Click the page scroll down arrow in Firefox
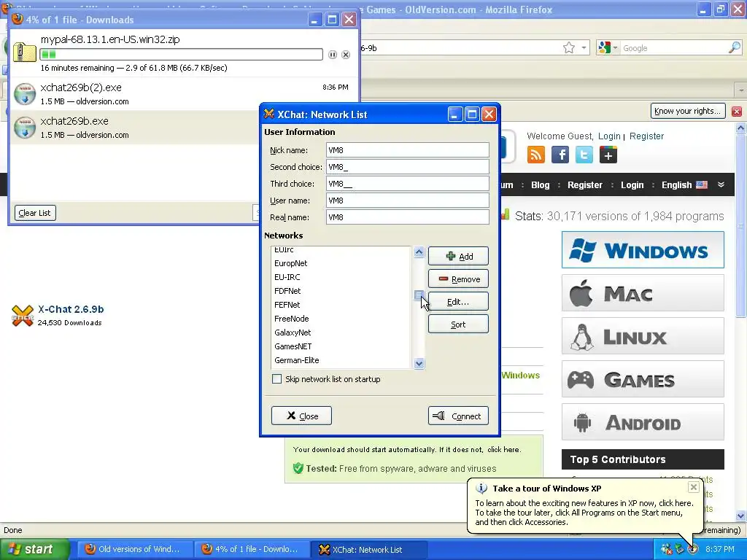The height and width of the screenshot is (560, 747). (x=740, y=516)
